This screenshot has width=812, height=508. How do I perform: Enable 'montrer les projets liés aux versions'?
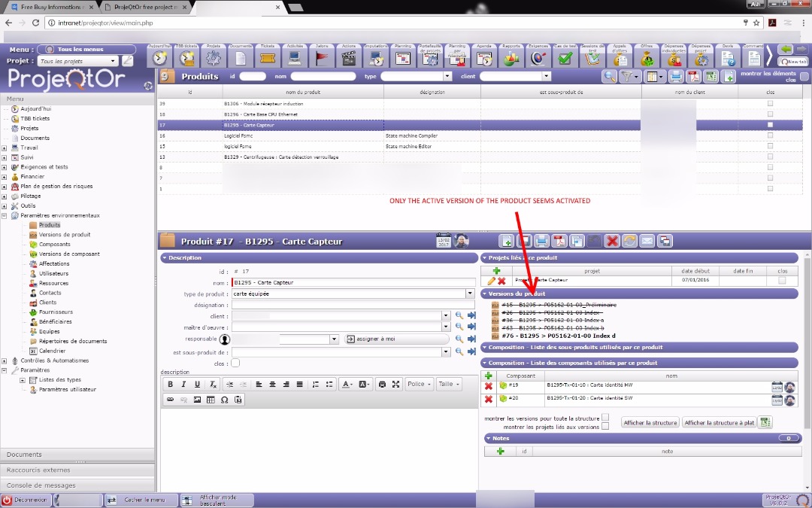(604, 427)
